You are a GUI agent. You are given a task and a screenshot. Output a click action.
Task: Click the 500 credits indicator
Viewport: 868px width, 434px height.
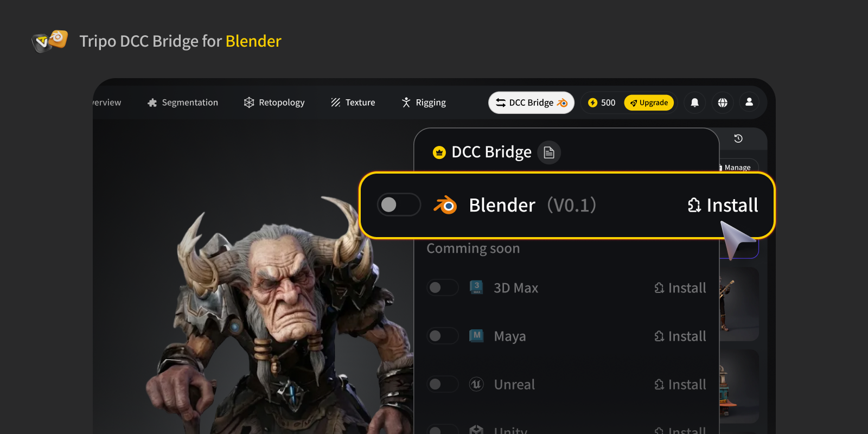[602, 103]
